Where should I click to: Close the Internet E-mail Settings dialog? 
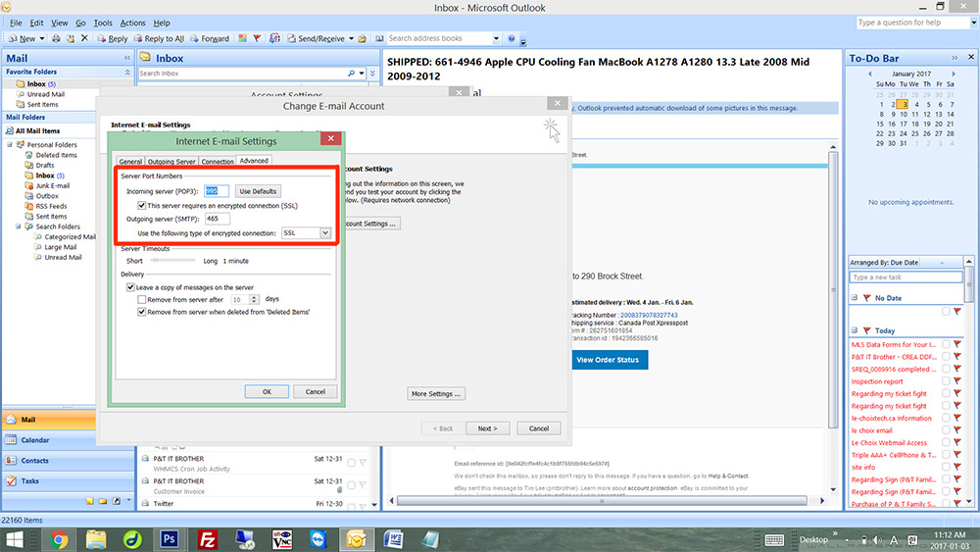coord(330,138)
